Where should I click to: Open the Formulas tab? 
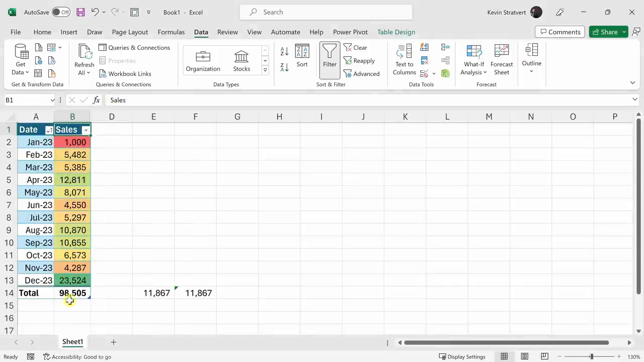tap(171, 32)
